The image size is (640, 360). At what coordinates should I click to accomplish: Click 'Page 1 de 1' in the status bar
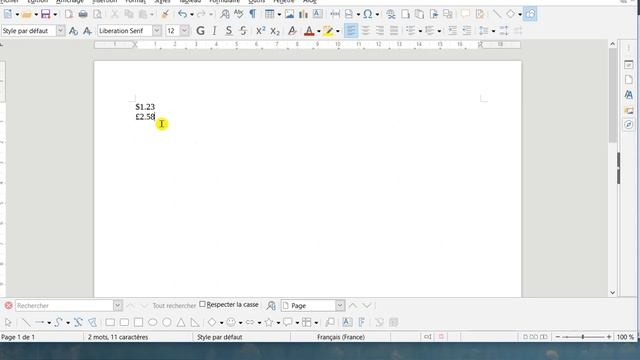tap(18, 337)
